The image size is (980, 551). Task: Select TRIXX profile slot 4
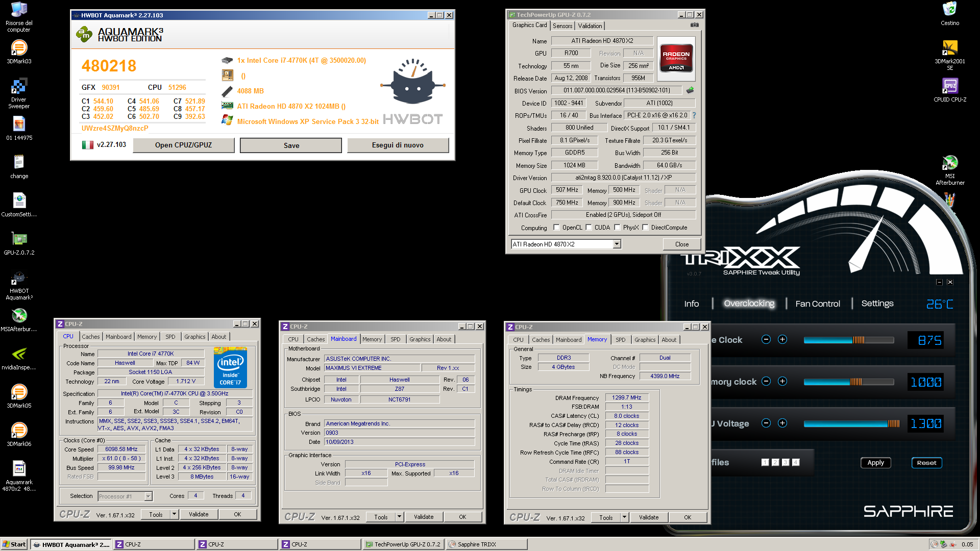point(796,462)
